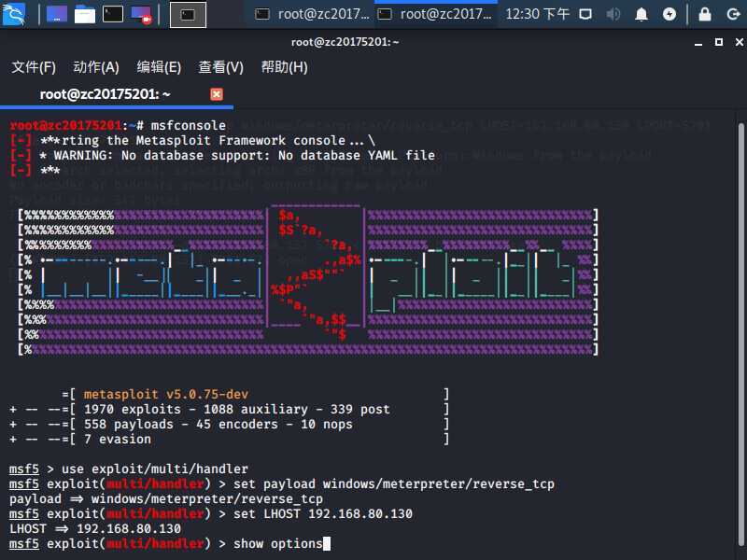Switch to first root@zc2017 taskbar window

pyautogui.click(x=313, y=14)
